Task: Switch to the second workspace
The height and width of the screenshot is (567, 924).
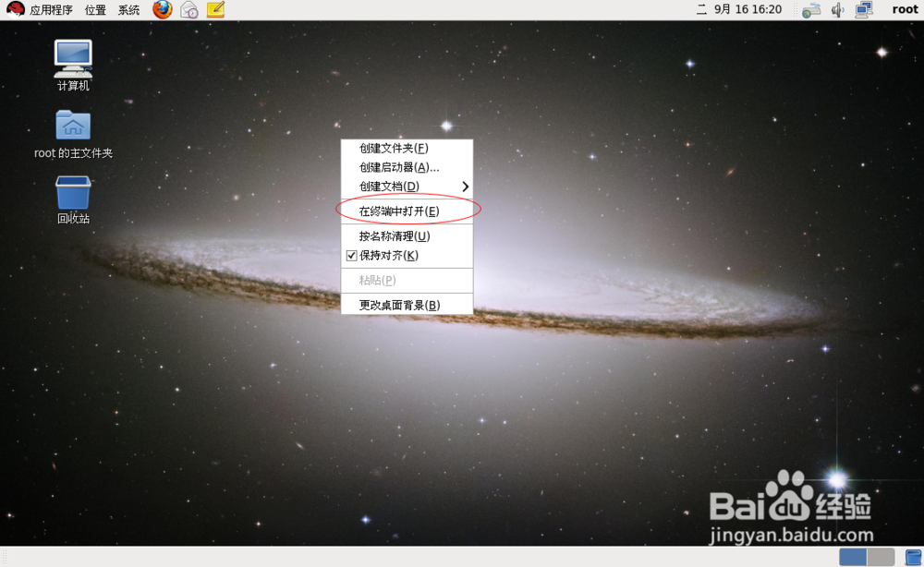Action: 881,557
